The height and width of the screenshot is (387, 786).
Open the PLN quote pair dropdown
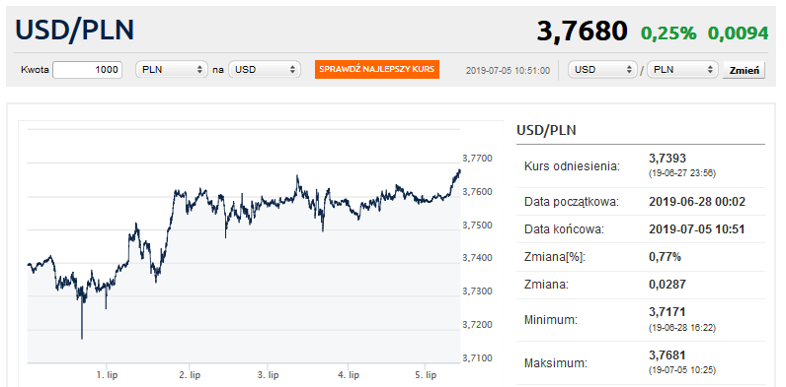(x=682, y=70)
